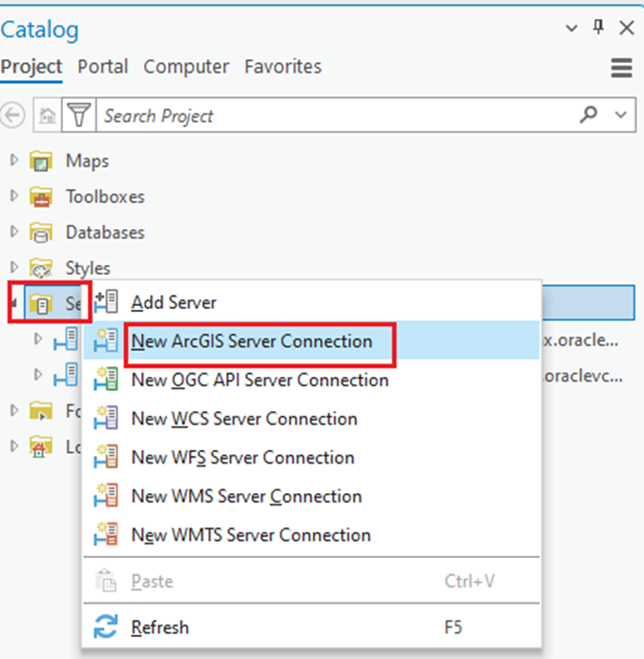
Task: Open Catalog pane options chevron
Action: (571, 29)
